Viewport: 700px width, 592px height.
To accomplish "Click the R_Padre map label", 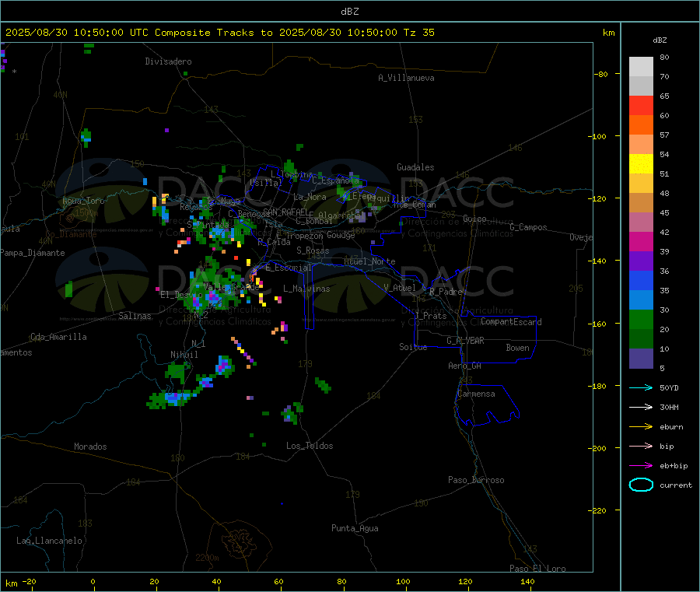I will click(x=446, y=292).
